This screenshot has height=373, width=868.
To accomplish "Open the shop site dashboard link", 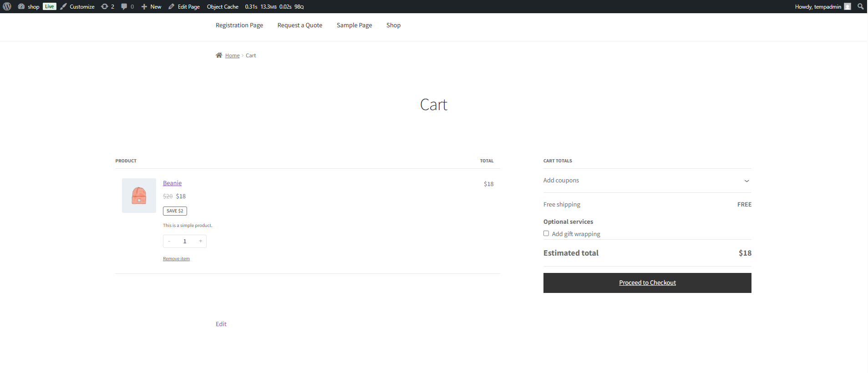I will (29, 6).
